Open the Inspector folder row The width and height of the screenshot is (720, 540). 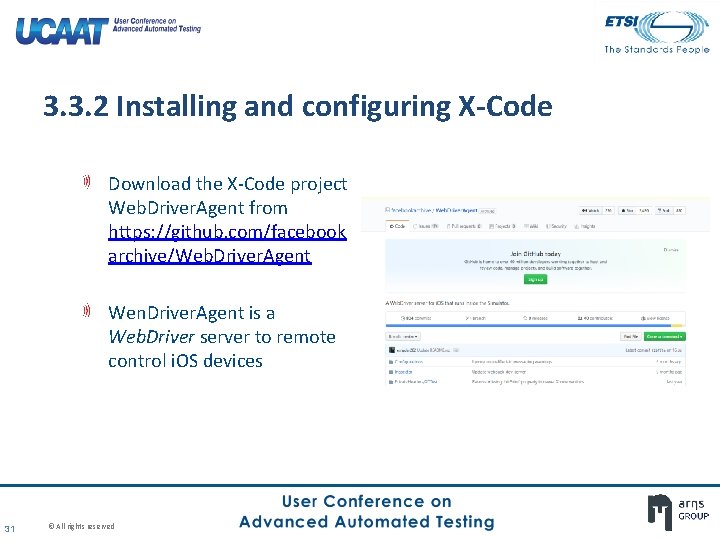coord(535,372)
